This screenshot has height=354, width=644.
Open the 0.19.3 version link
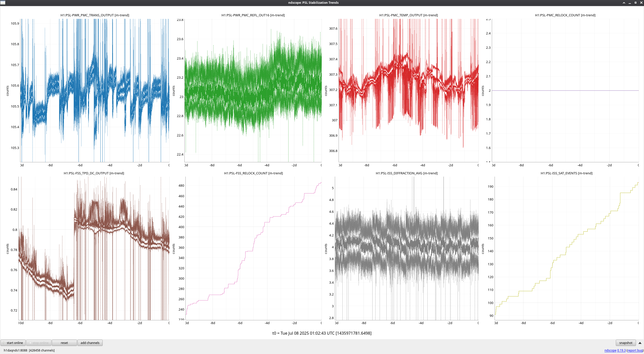pyautogui.click(x=621, y=350)
